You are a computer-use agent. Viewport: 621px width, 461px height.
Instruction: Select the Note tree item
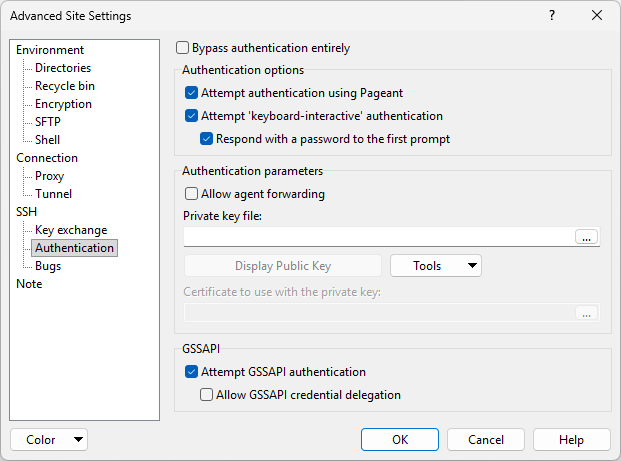point(29,284)
